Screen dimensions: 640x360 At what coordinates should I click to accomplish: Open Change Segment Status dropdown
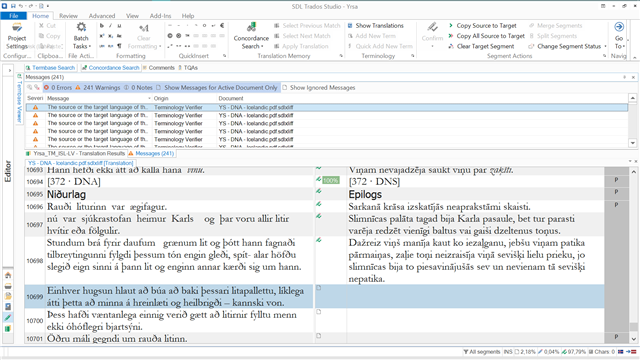click(568, 47)
